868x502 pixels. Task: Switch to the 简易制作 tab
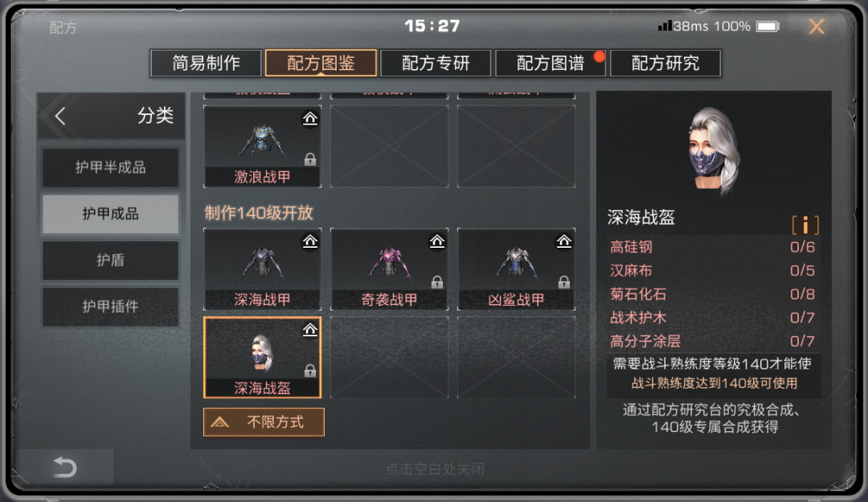click(x=206, y=64)
